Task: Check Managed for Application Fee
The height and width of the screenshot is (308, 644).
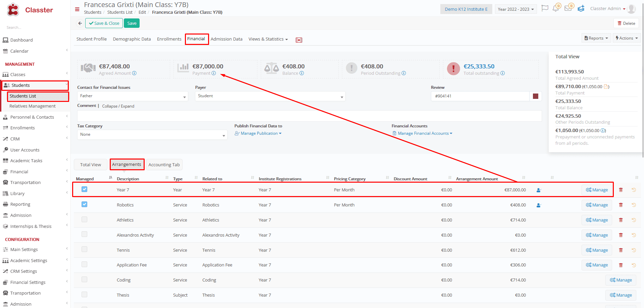Action: 85,264
